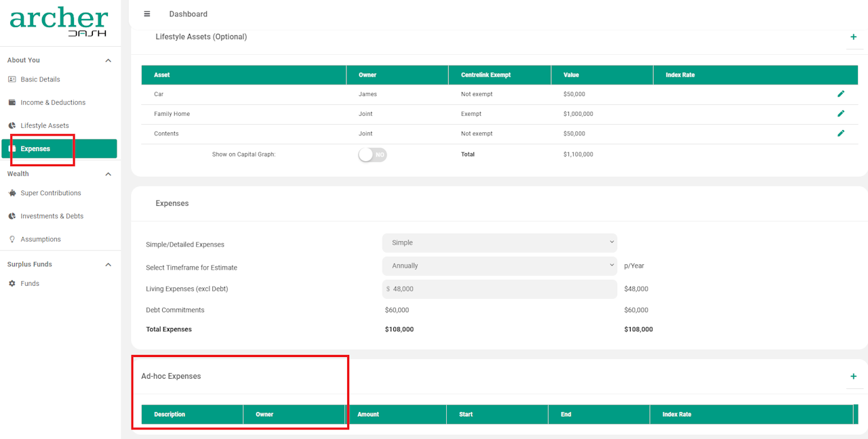Collapse the Wealth section
868x439 pixels.
[x=108, y=174]
